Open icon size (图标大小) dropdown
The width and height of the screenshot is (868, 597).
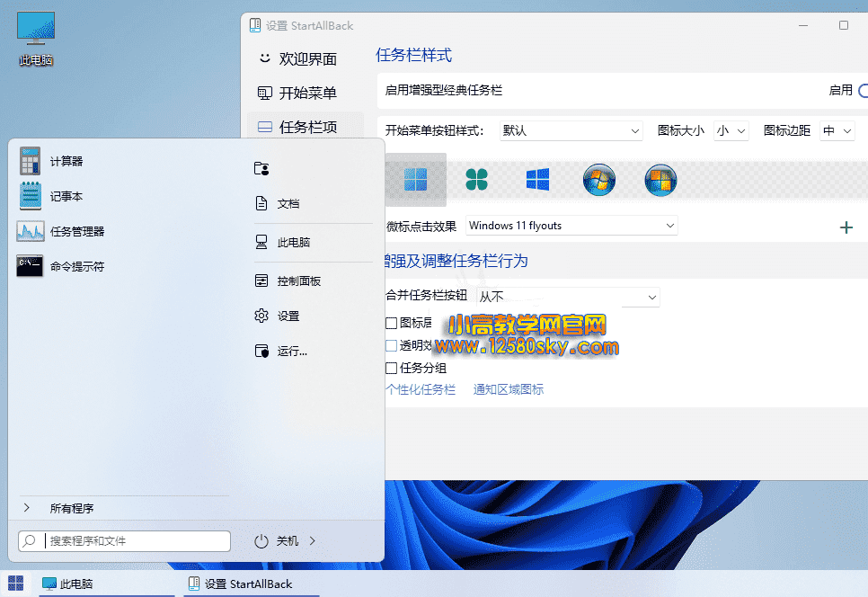(x=731, y=130)
